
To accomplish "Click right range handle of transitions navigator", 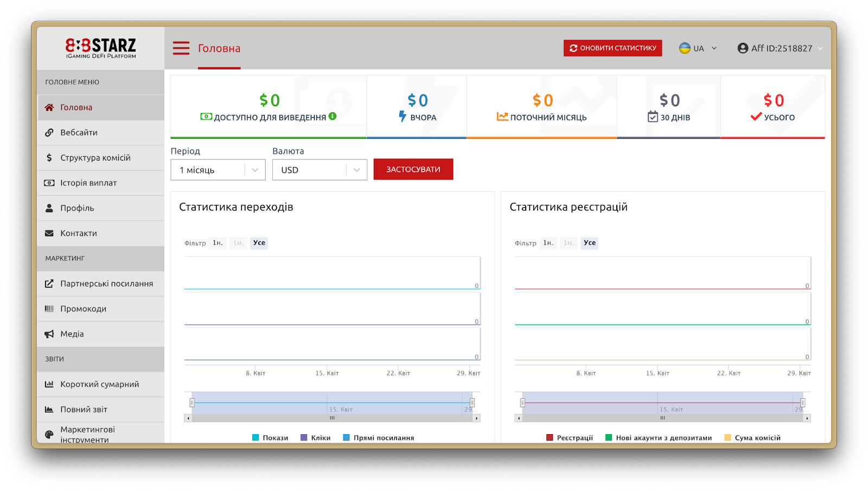I will click(x=472, y=403).
